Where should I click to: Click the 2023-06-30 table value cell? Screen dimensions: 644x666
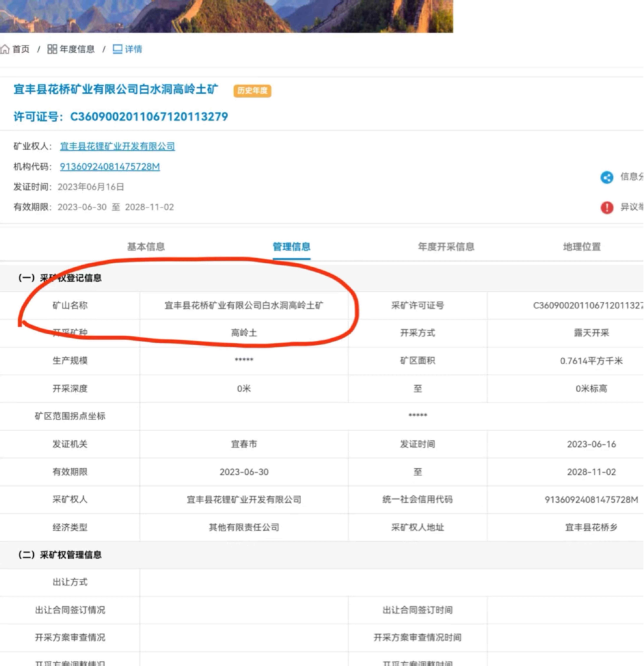coord(244,472)
